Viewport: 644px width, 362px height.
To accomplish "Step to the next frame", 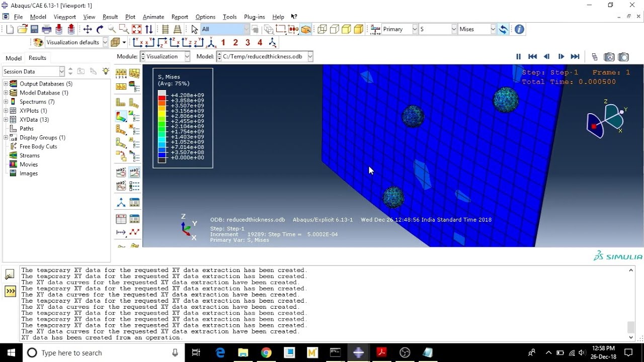I will [561, 57].
